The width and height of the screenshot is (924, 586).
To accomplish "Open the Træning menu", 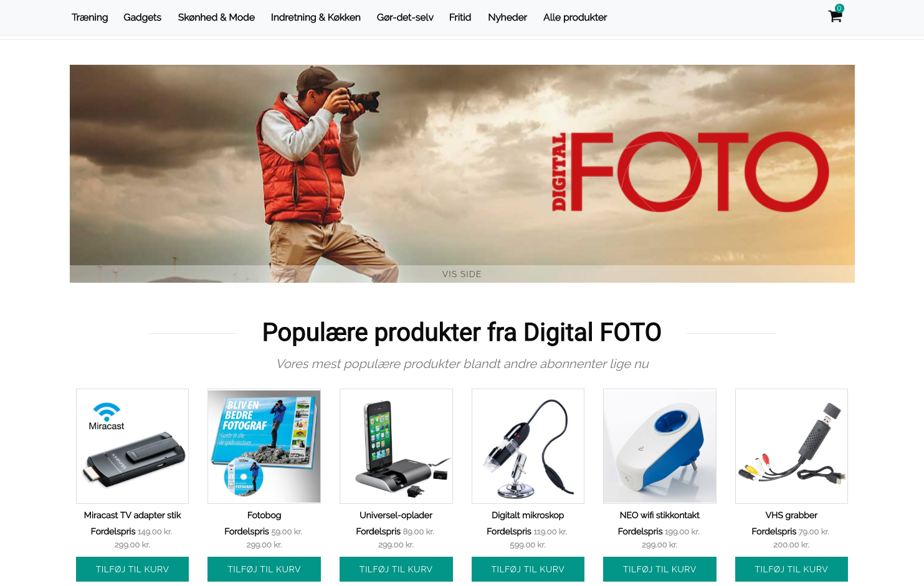I will (x=90, y=17).
